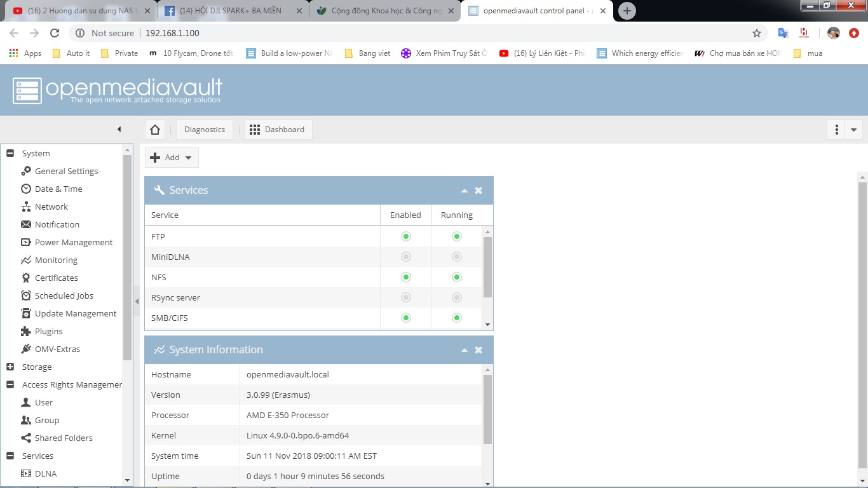Close the System Information panel
Viewport: 868px width, 488px height.
coord(478,350)
